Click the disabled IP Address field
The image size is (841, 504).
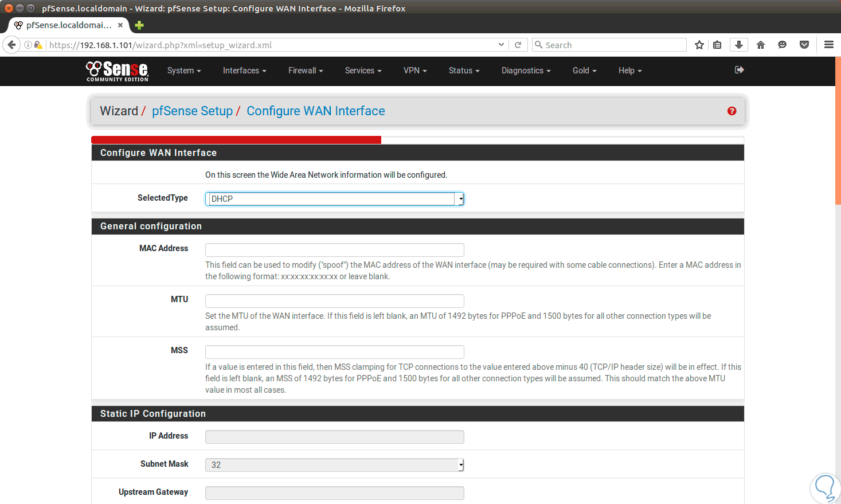(x=335, y=437)
